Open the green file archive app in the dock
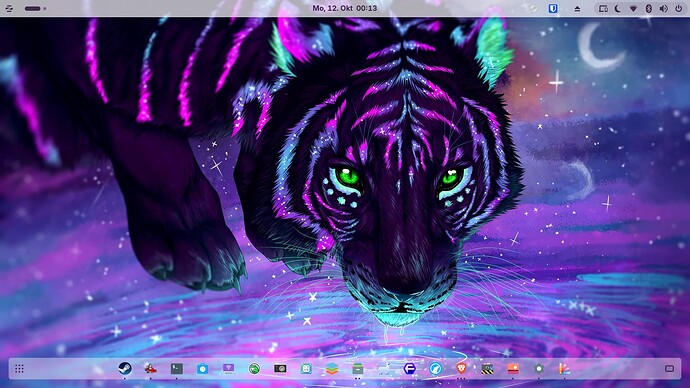This screenshot has width=690, height=388. [x=358, y=369]
